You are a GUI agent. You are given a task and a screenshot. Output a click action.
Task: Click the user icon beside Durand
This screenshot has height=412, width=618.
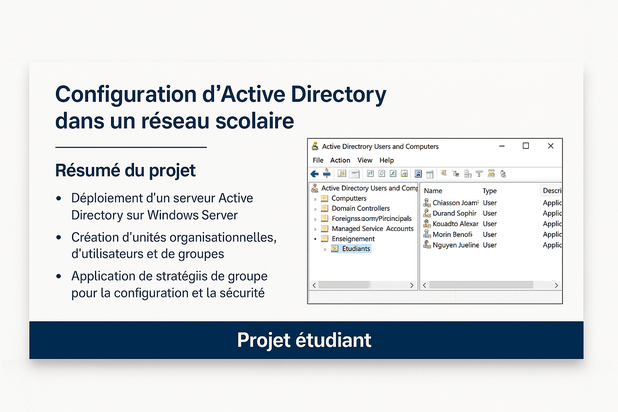[427, 213]
